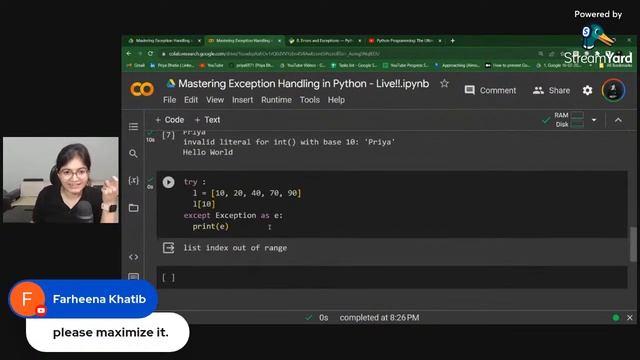Add a code cell with + Code
Viewport: 640px width, 360px height.
coord(169,120)
